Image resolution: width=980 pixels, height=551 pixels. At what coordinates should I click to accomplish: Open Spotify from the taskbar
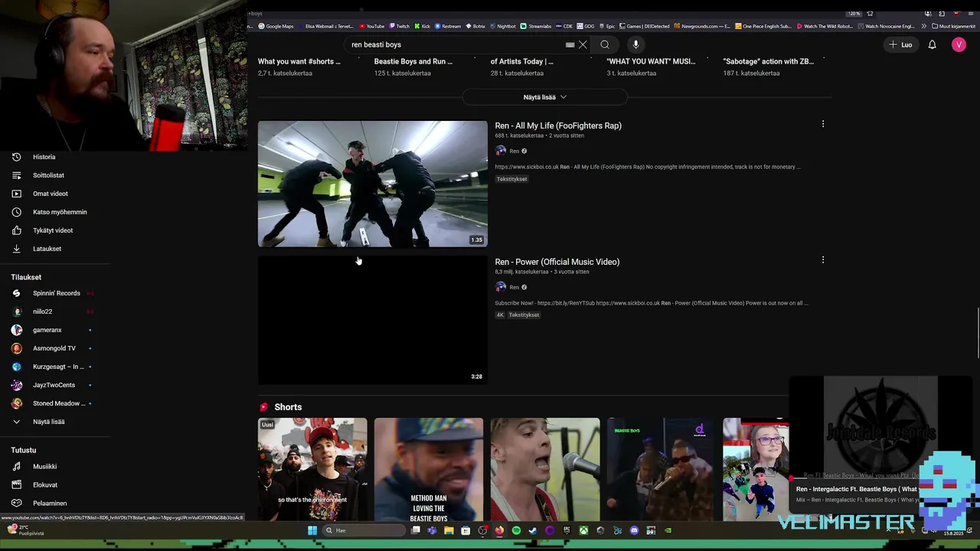coord(516,530)
